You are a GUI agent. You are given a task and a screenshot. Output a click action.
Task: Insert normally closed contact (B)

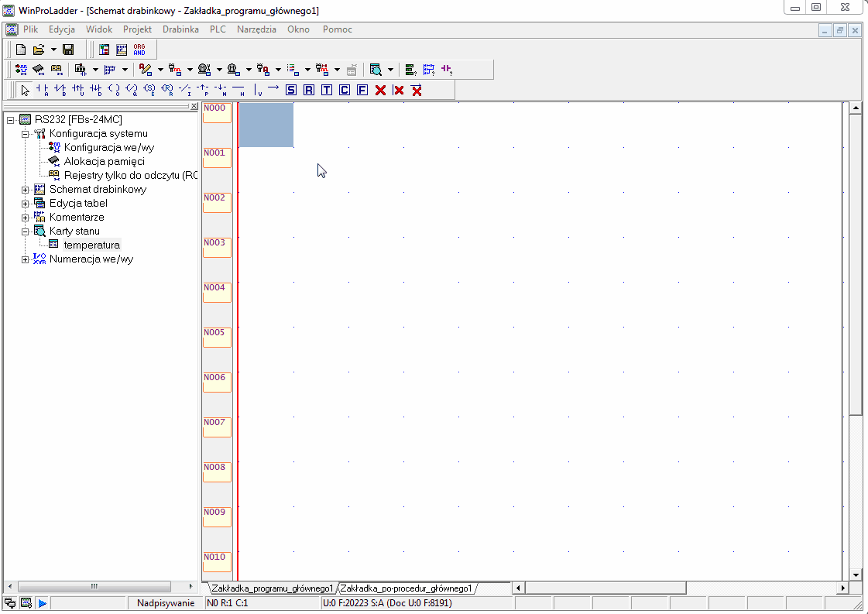(x=60, y=91)
